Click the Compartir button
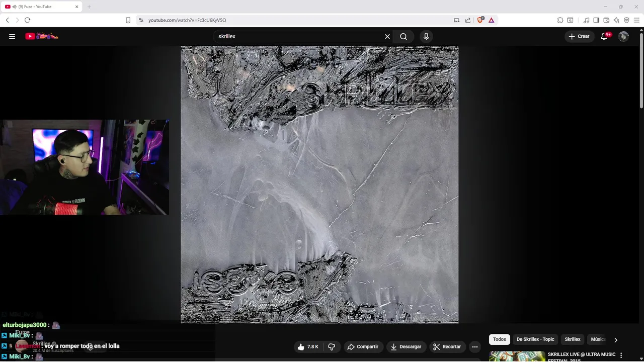This screenshot has width=644, height=362. tap(363, 346)
